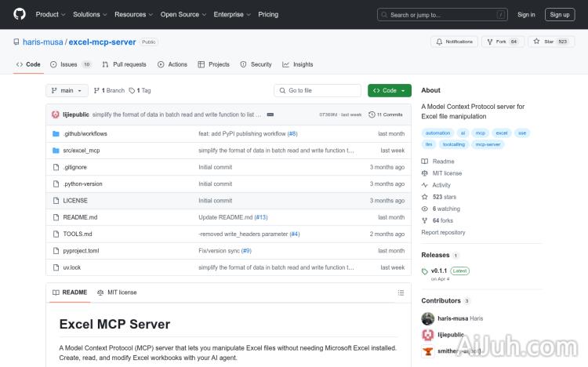Open the .github/workflows folder
588x367 pixels.
click(x=85, y=133)
